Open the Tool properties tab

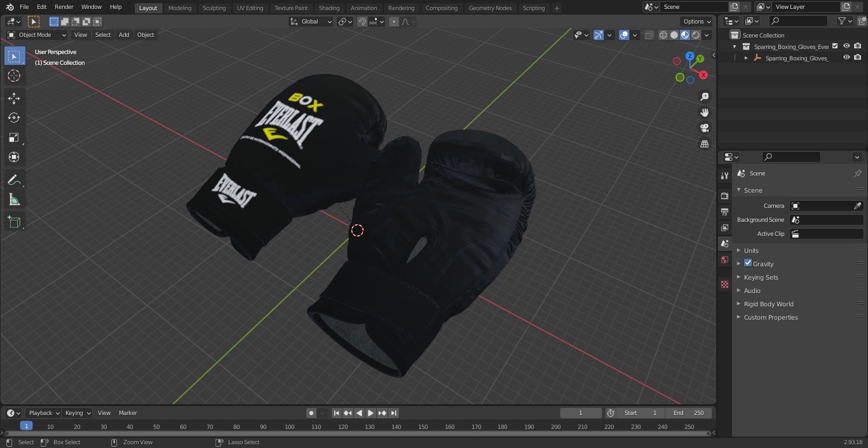[724, 176]
